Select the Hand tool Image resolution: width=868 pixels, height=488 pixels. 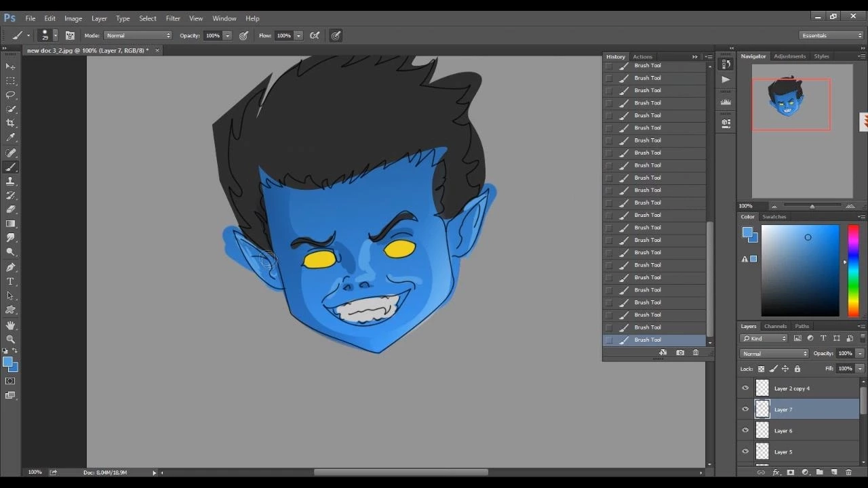[x=10, y=326]
